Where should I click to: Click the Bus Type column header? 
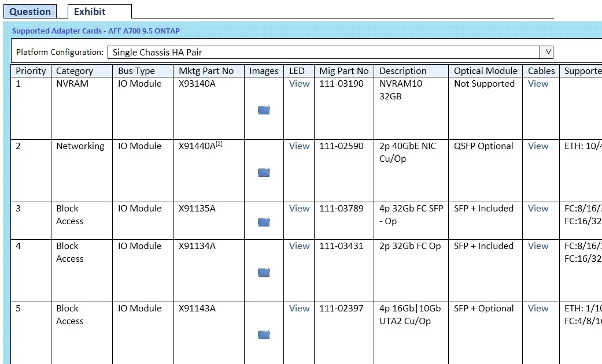coord(143,71)
